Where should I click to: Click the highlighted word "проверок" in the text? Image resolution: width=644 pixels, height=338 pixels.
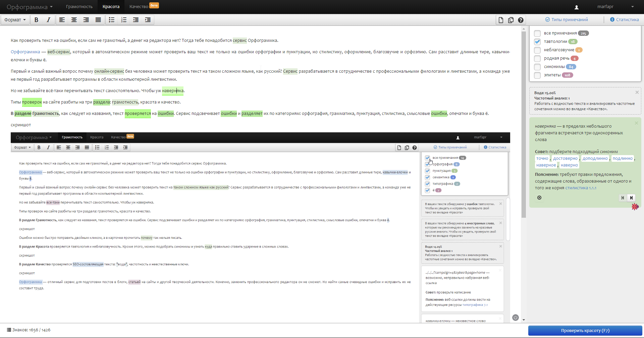coord(32,102)
